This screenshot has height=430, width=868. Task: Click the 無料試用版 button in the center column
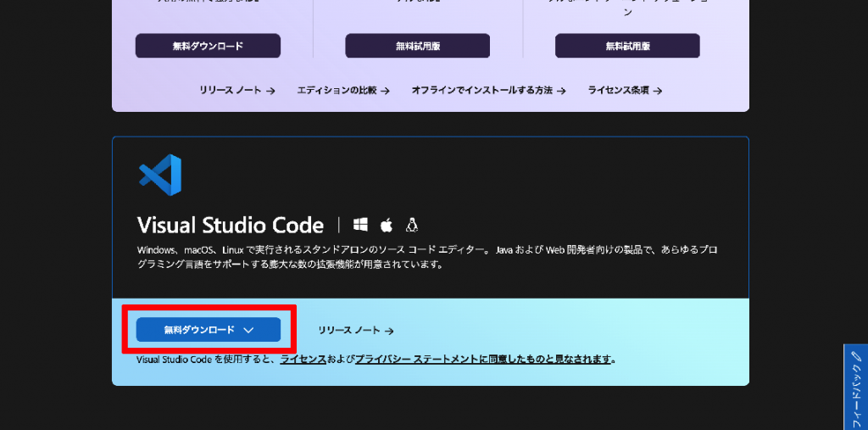tap(417, 46)
